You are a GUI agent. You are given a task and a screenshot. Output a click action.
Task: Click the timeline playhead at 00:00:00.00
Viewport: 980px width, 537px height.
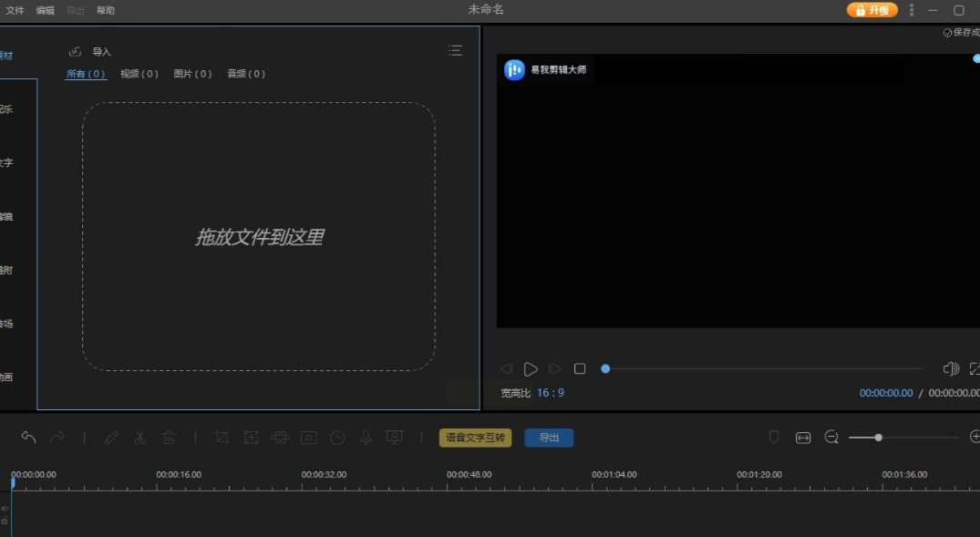coord(13,482)
